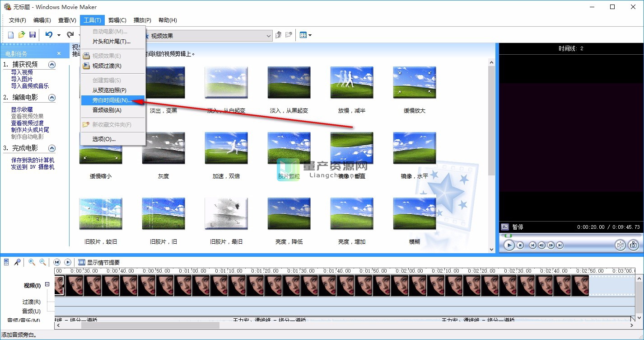Click the preview seek bar slider handle

pyautogui.click(x=508, y=236)
